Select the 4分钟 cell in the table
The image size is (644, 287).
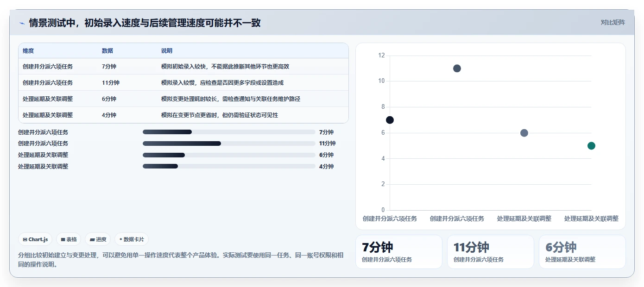tap(109, 115)
